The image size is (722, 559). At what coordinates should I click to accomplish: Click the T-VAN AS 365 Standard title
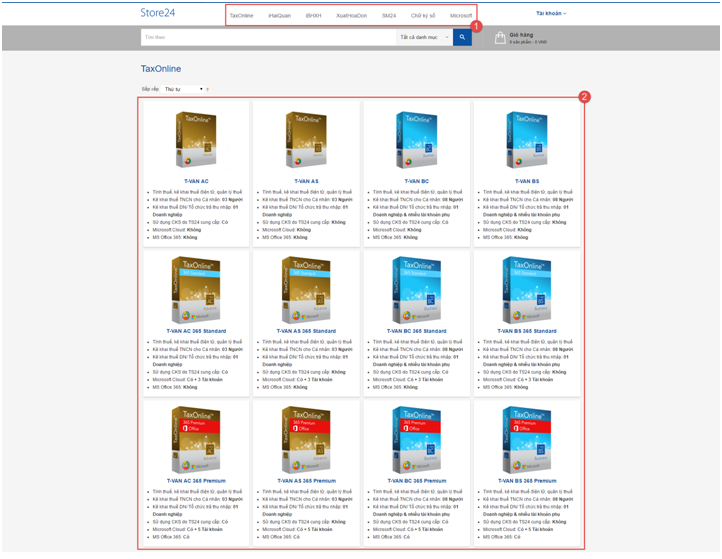(x=306, y=331)
